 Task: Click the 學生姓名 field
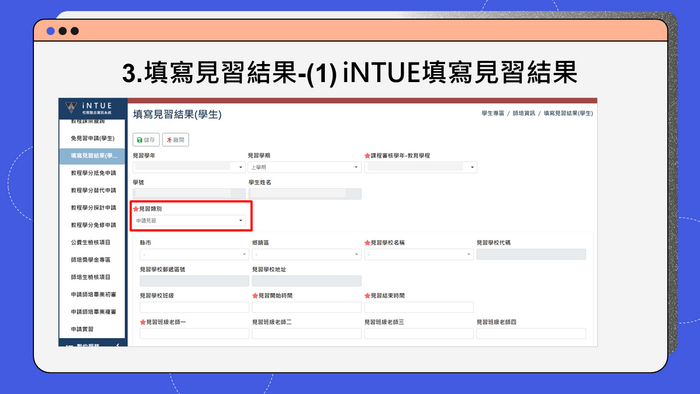coord(305,194)
